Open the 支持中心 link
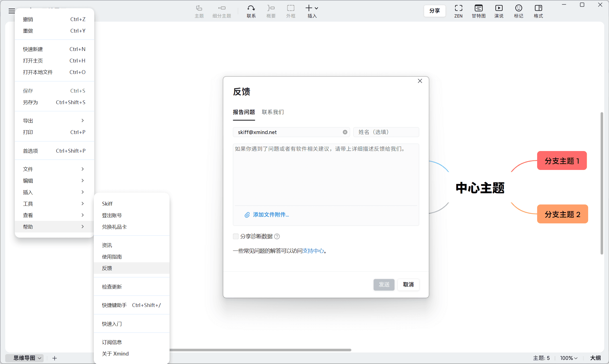The width and height of the screenshot is (609, 364). click(313, 251)
